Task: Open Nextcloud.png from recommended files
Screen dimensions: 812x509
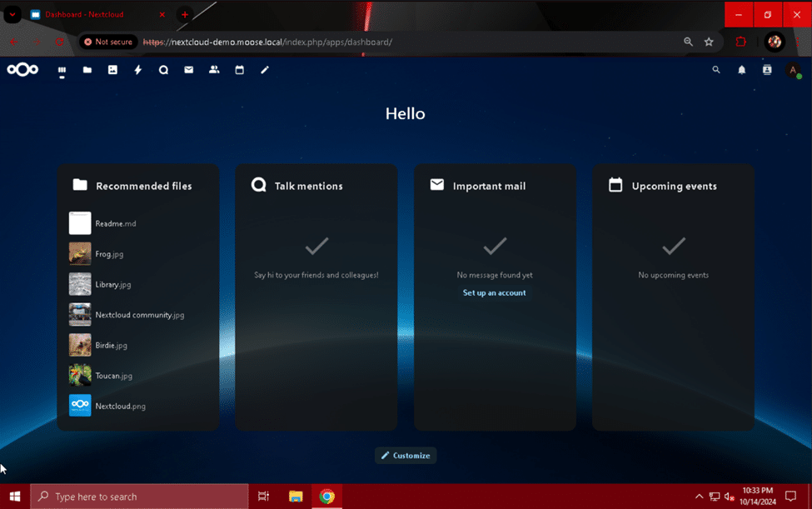Action: tap(137, 406)
